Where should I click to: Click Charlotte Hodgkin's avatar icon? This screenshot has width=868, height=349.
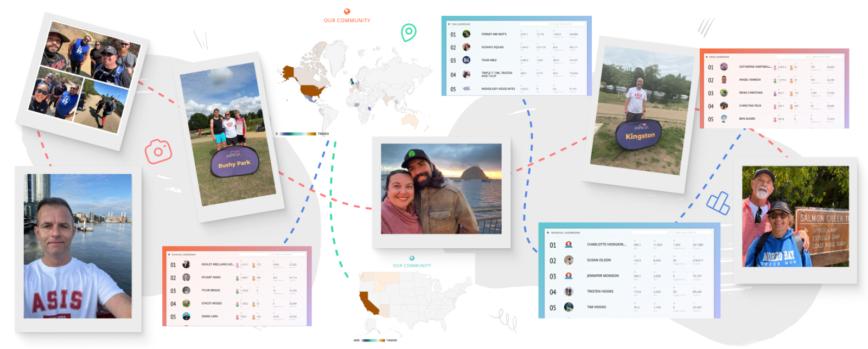click(x=569, y=244)
